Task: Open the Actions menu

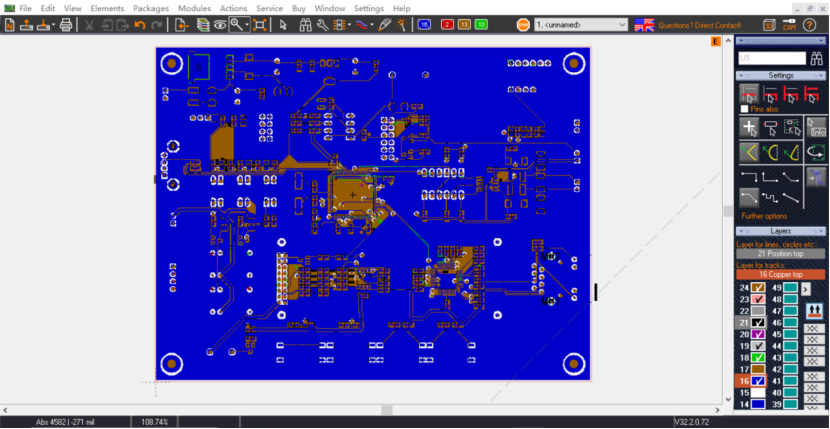Action: (233, 8)
